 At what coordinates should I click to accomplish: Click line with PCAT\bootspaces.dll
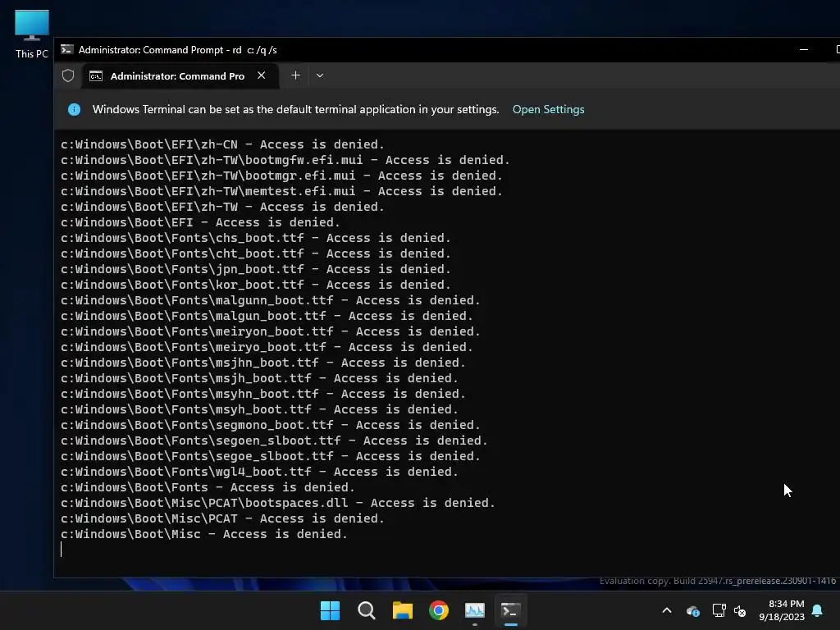click(x=278, y=503)
